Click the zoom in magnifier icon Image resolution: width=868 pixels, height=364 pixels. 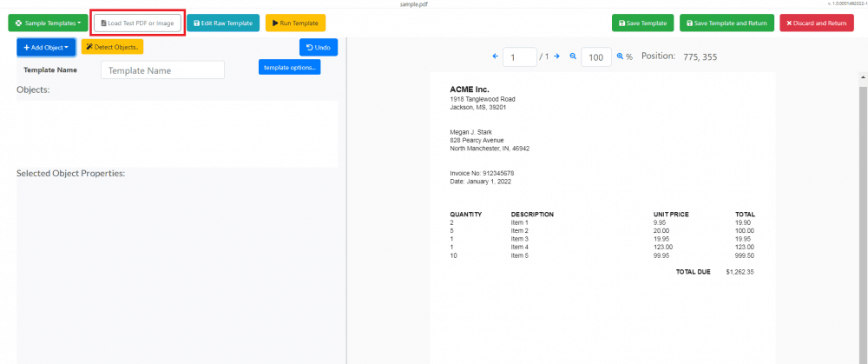(x=621, y=56)
